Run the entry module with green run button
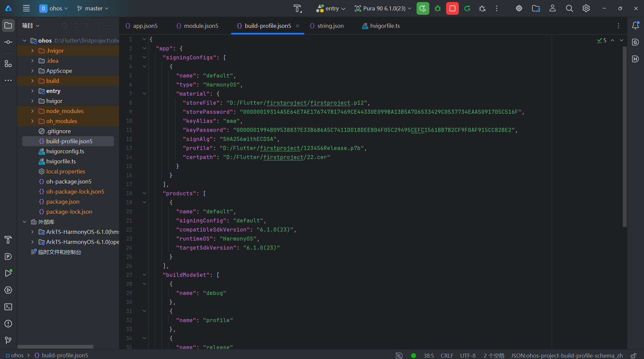Screen dimensions: 644x359 pos(423,8)
